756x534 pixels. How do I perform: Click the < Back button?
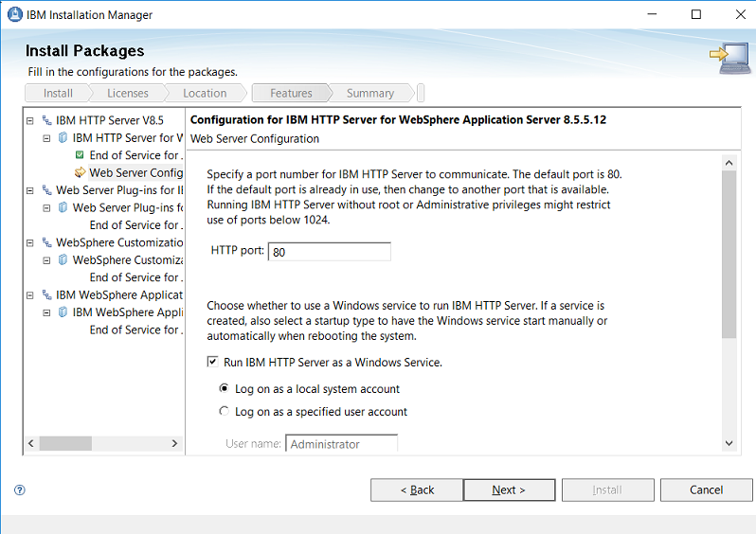click(417, 490)
